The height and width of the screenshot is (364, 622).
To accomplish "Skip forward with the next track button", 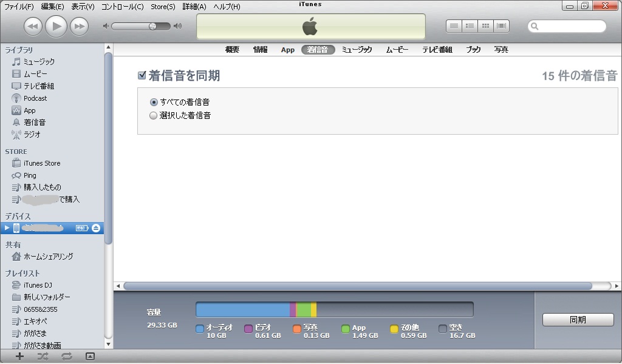I will click(x=80, y=27).
